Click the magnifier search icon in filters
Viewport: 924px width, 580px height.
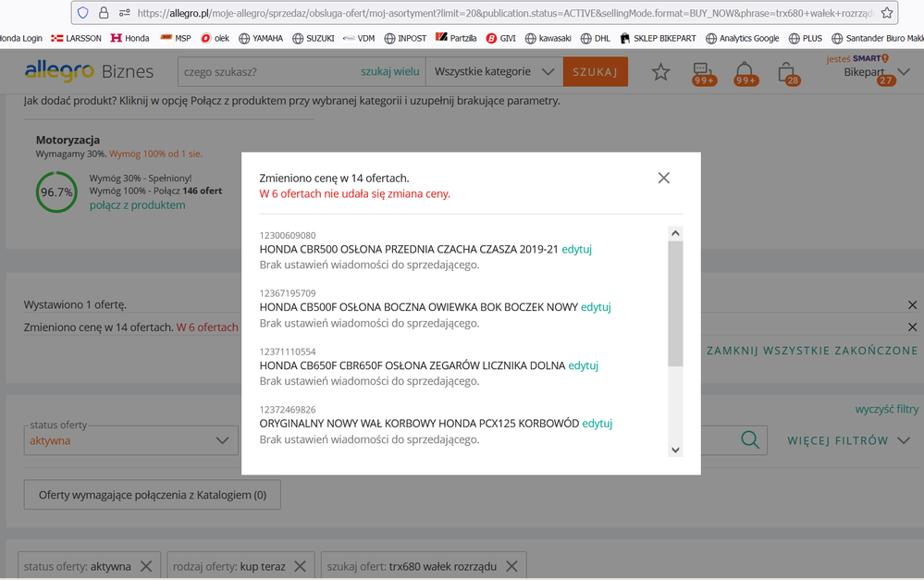click(749, 439)
